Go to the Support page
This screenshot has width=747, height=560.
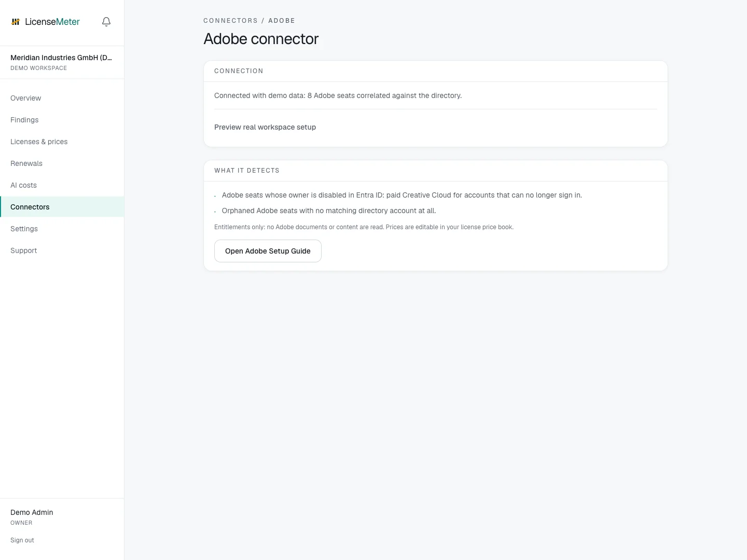(62, 250)
